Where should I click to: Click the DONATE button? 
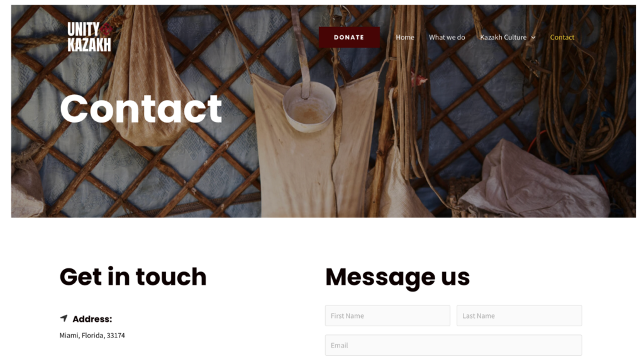pos(349,37)
